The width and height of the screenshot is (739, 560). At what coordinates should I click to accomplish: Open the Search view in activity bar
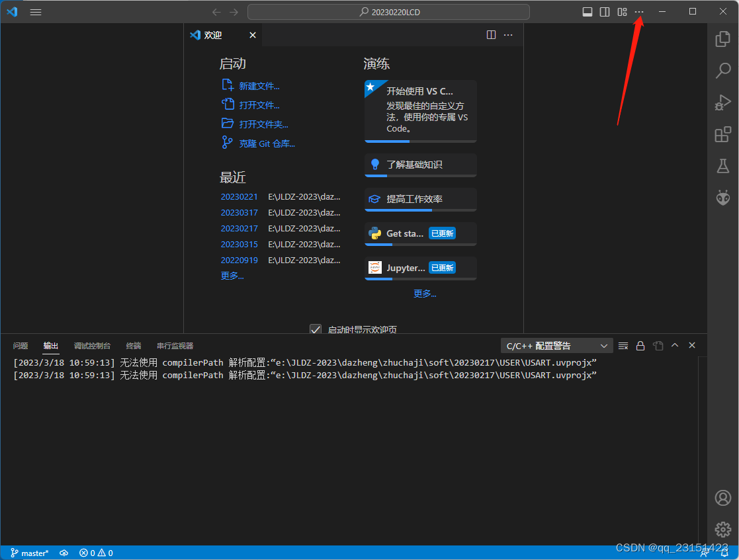[722, 71]
